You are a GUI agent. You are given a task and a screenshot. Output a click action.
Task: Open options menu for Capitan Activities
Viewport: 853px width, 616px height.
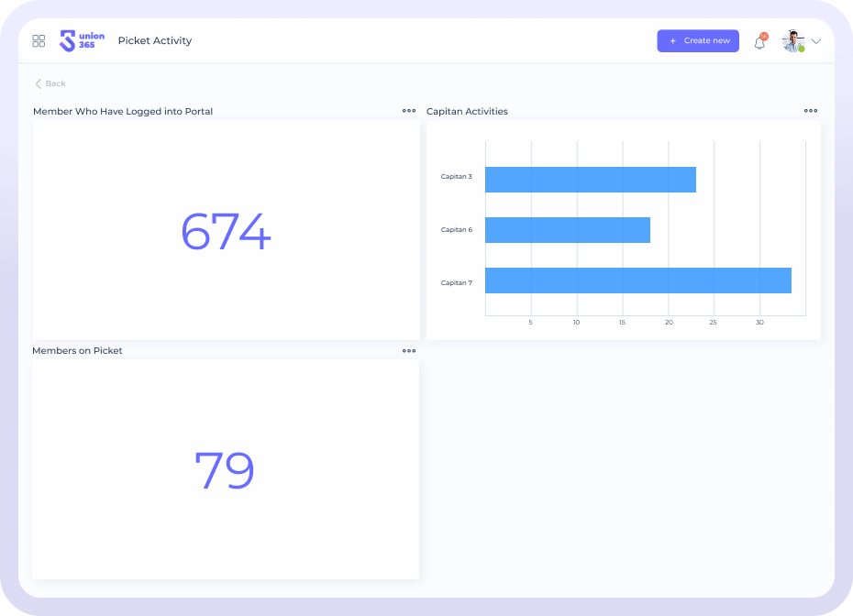[x=811, y=111]
